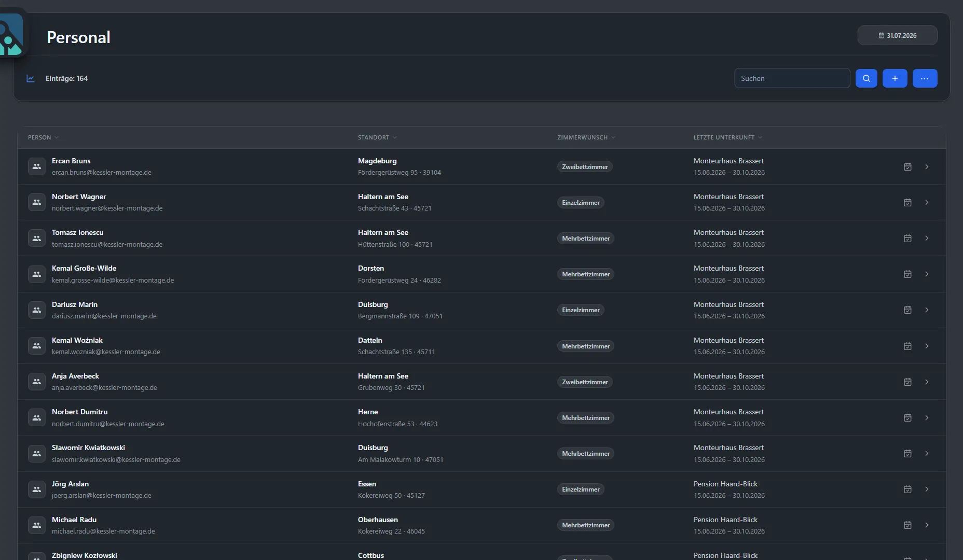This screenshot has height=560, width=963.
Task: Open the calendar icon for Anja Averbeck
Action: click(907, 382)
